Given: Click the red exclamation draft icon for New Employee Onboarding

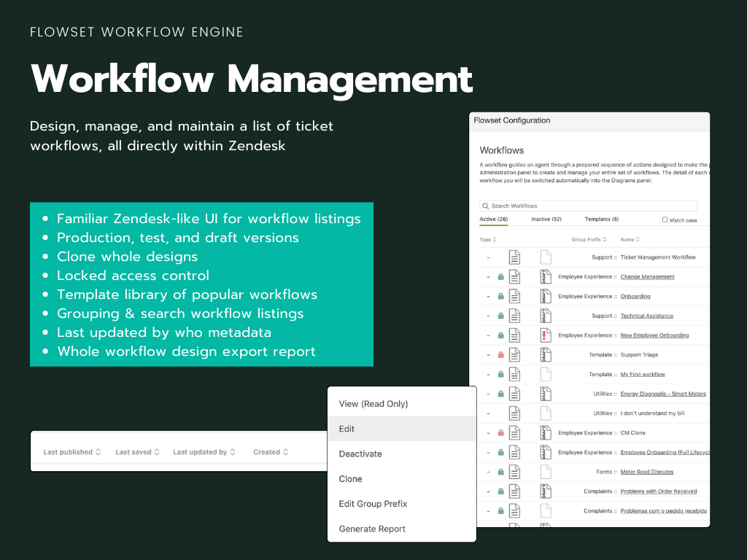Looking at the screenshot, I should coord(545,335).
